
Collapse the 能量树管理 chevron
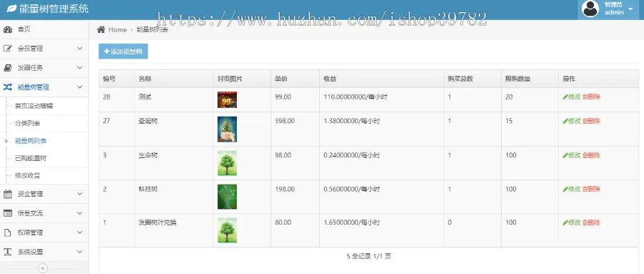(79, 87)
